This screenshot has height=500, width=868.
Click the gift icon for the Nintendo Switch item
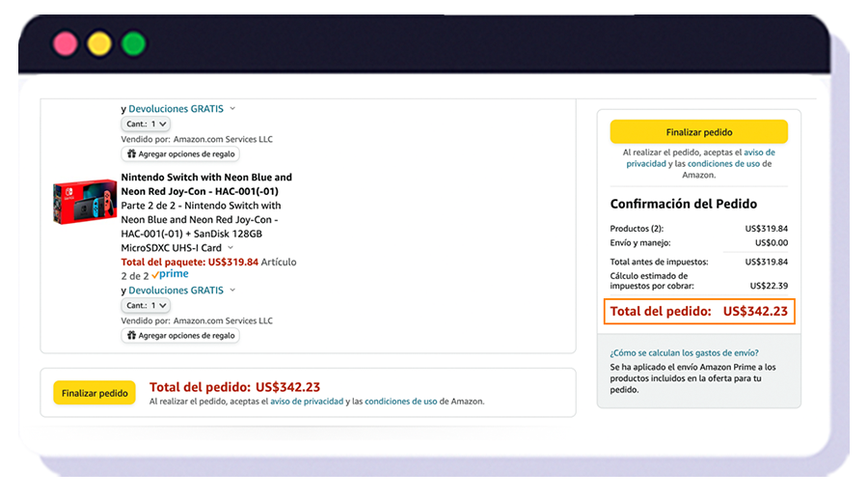click(x=131, y=336)
